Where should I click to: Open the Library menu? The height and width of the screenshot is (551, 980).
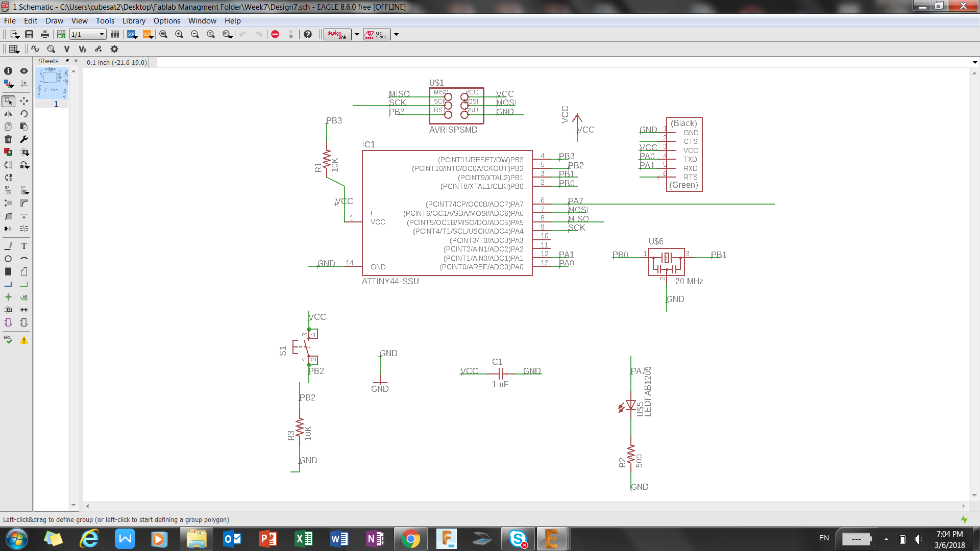click(134, 21)
